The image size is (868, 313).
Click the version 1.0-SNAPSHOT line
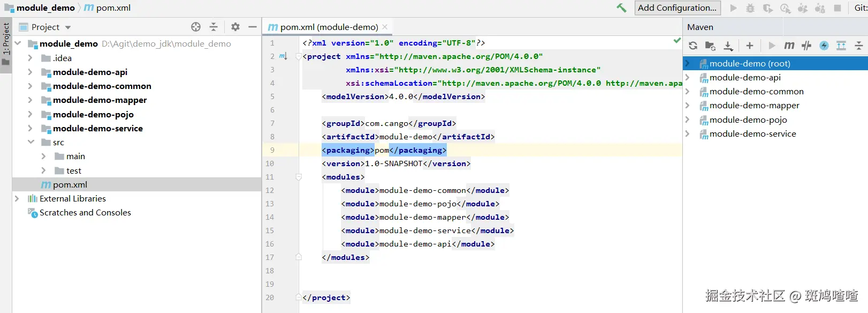pos(396,163)
